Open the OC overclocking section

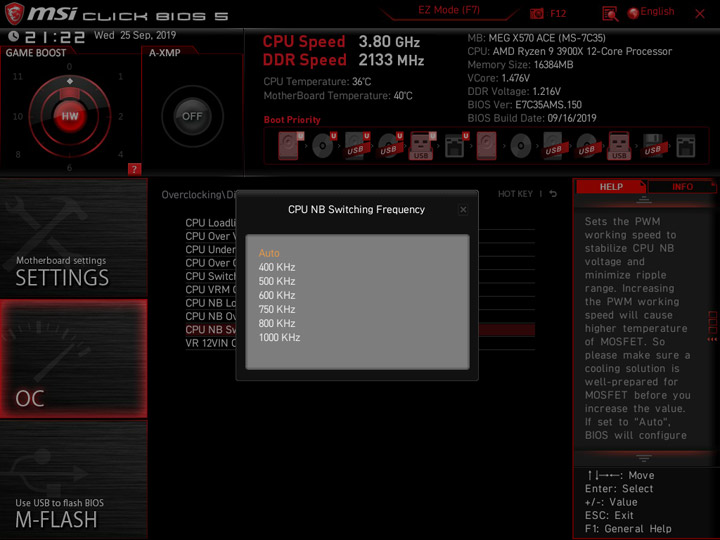tap(73, 359)
